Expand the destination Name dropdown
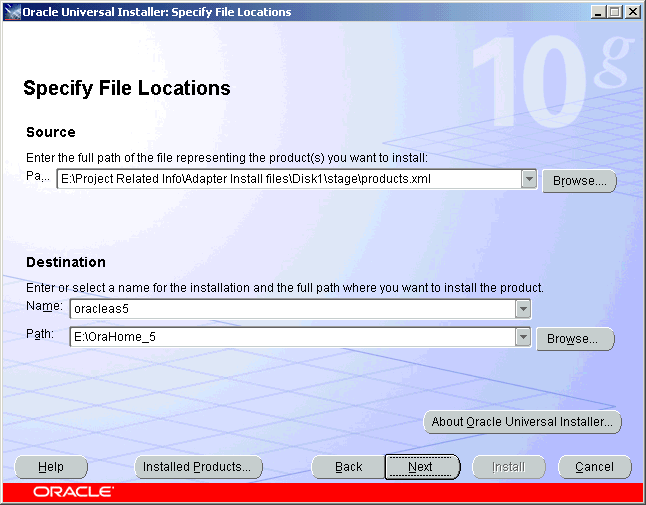Viewport: 646px width, 505px height. 523,309
